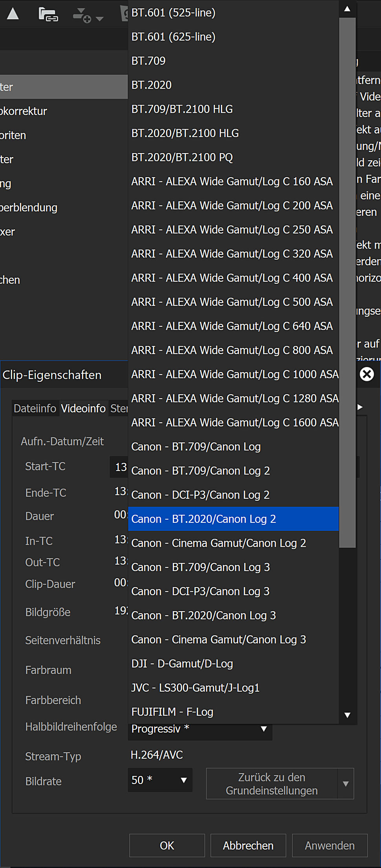Pick ARRI ALEXA Log C 800 ASA
381x868 pixels.
coord(233,350)
